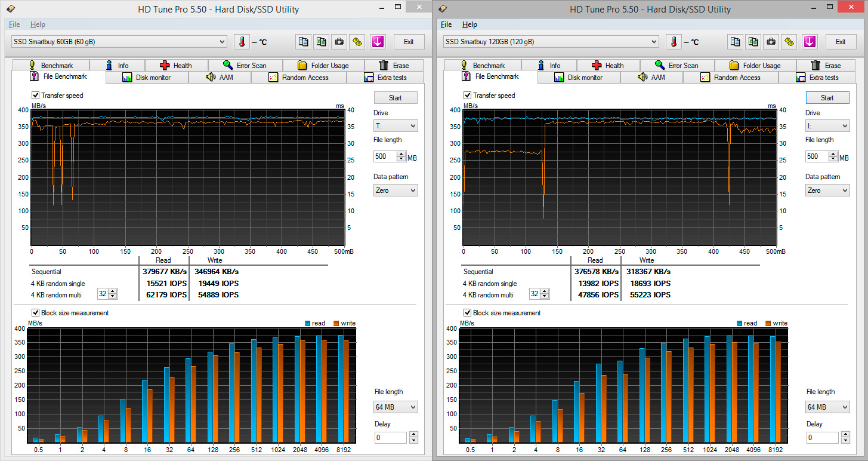Click the first copy-to-clipboard icon in the 120GB window

coord(736,42)
